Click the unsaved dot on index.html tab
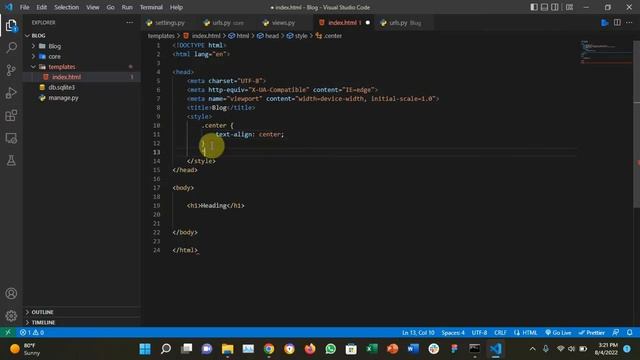The image size is (640, 360). click(x=367, y=23)
